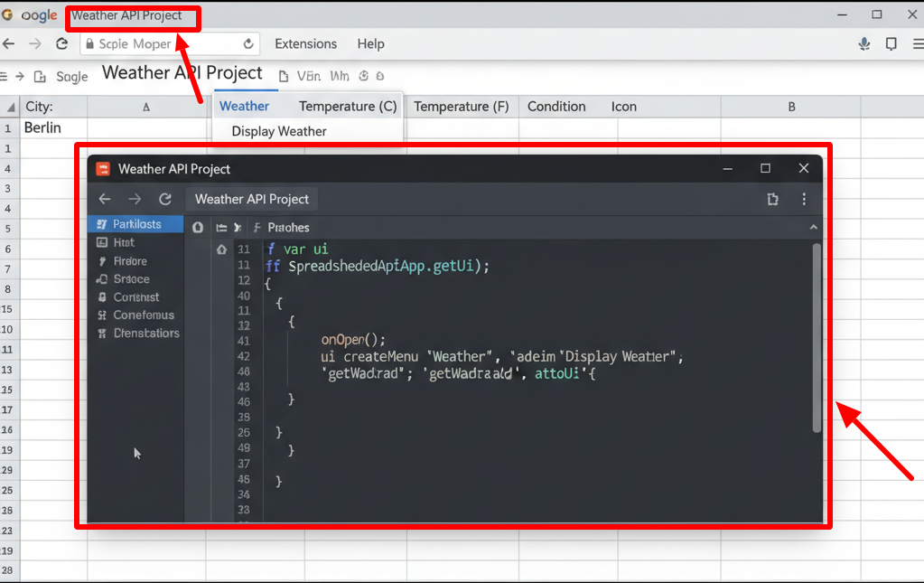Click right arrow icon beside Sagle row hamburger
Screen dimensions: 924x583
pos(20,77)
